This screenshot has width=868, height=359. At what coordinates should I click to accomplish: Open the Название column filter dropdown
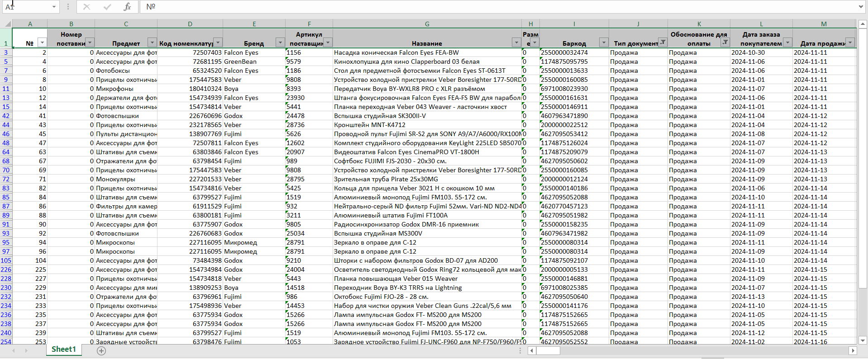(516, 43)
